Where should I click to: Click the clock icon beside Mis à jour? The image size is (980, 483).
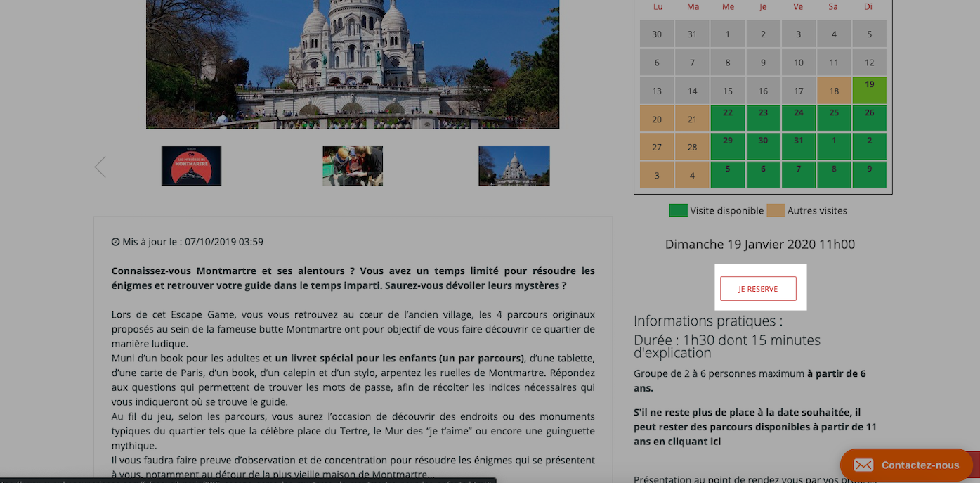pyautogui.click(x=115, y=242)
